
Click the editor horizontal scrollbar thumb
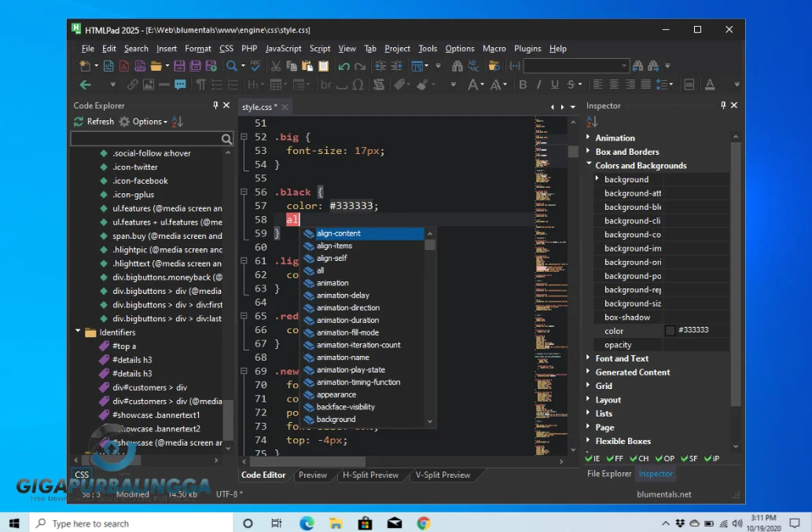click(307, 460)
